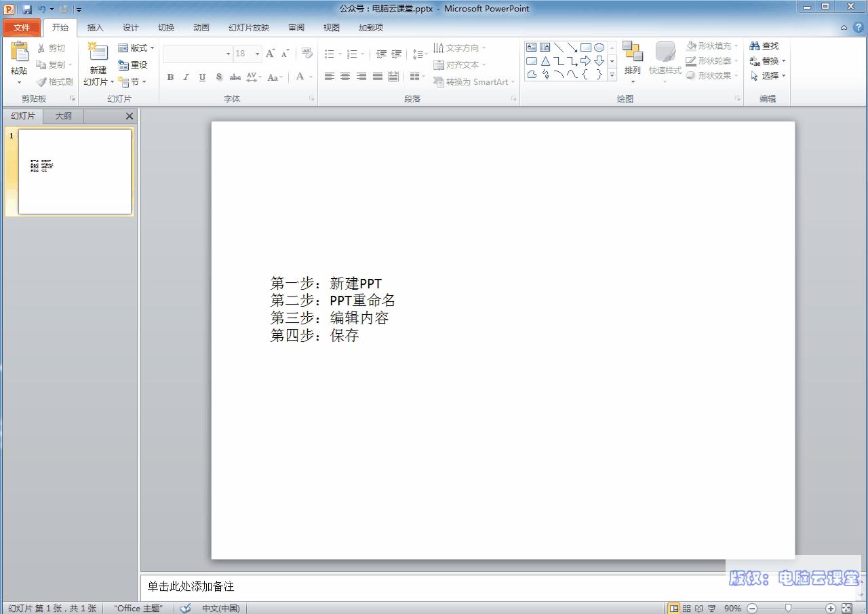Select the format painter tool

[x=54, y=81]
